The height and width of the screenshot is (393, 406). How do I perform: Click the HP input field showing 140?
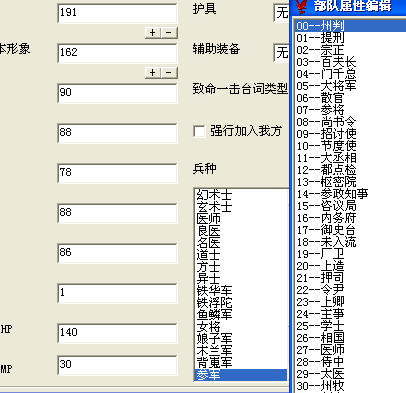117,333
